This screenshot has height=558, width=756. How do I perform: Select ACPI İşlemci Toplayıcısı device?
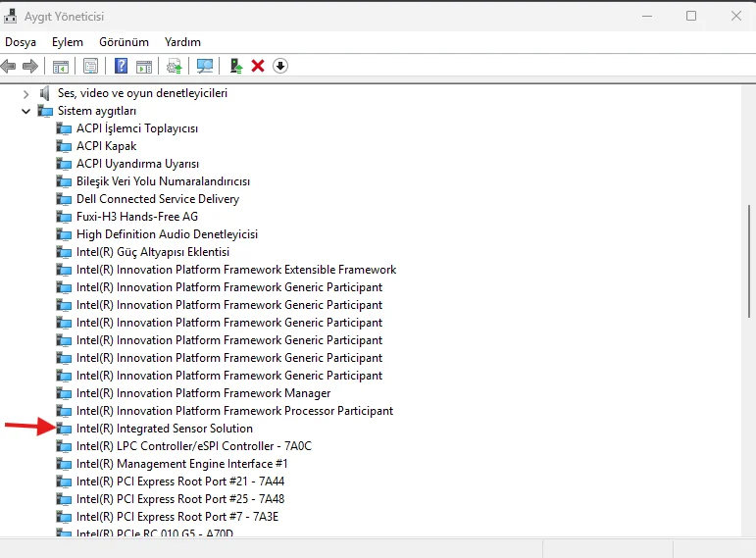coord(137,128)
